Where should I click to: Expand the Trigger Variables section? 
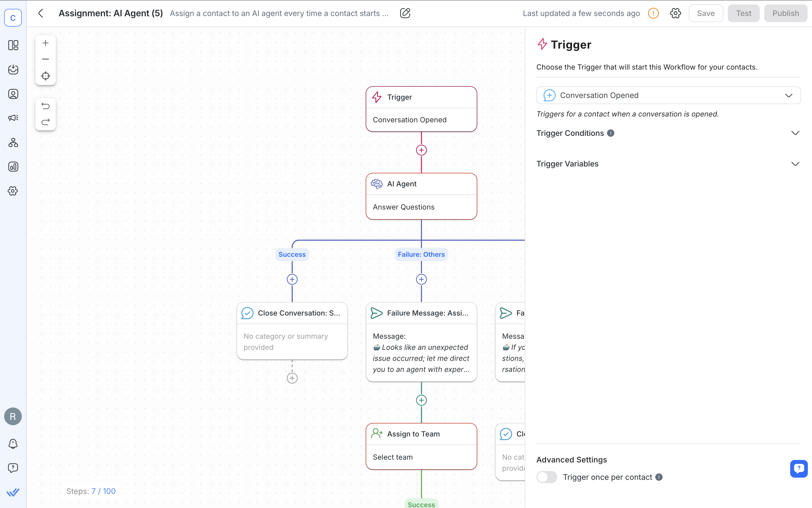(795, 164)
